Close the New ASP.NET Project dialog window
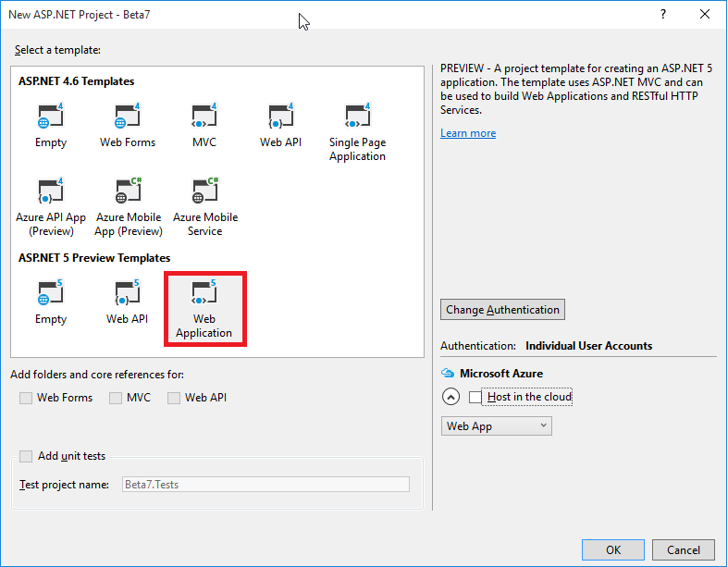This screenshot has height=567, width=728. (705, 15)
